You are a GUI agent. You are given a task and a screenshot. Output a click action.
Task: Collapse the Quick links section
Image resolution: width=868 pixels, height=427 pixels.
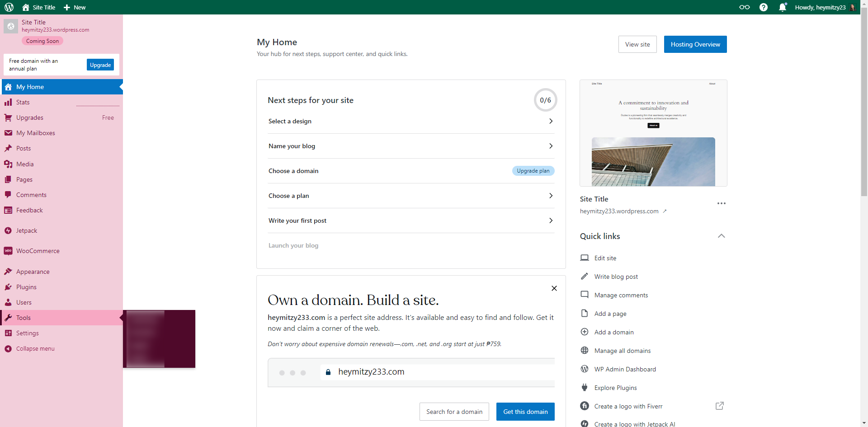click(722, 236)
